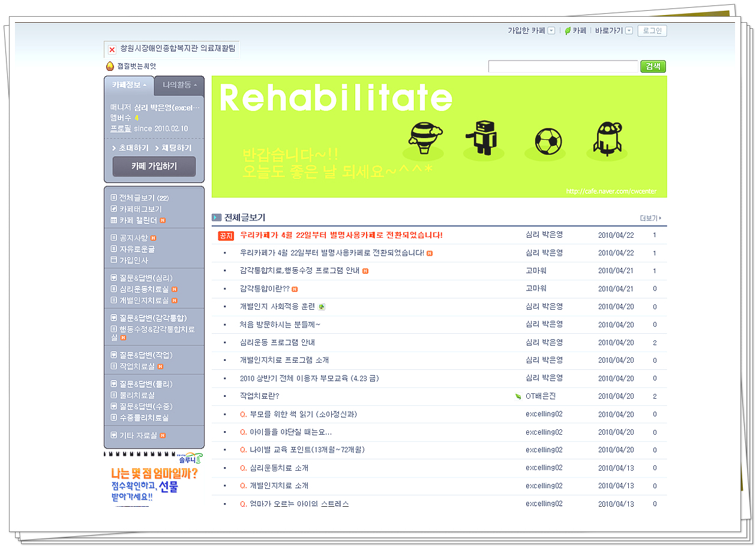
Task: Click the egg-shaped cafe rank icon
Action: (110, 66)
